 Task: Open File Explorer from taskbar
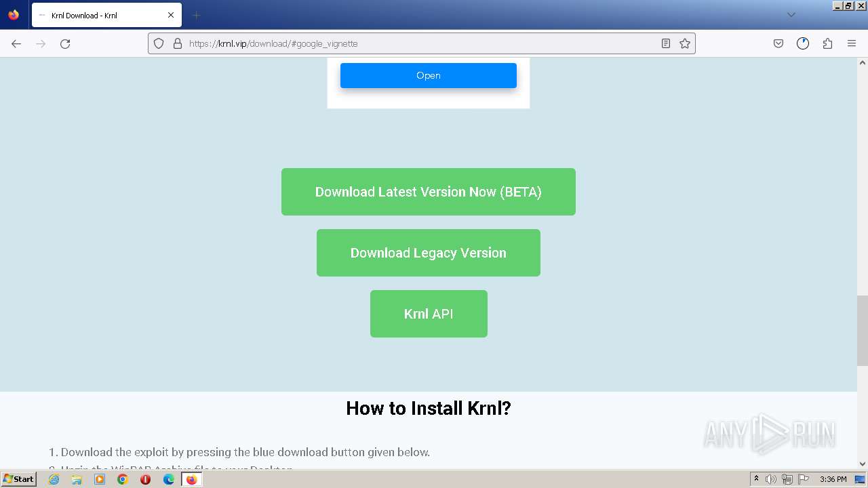coord(77,479)
